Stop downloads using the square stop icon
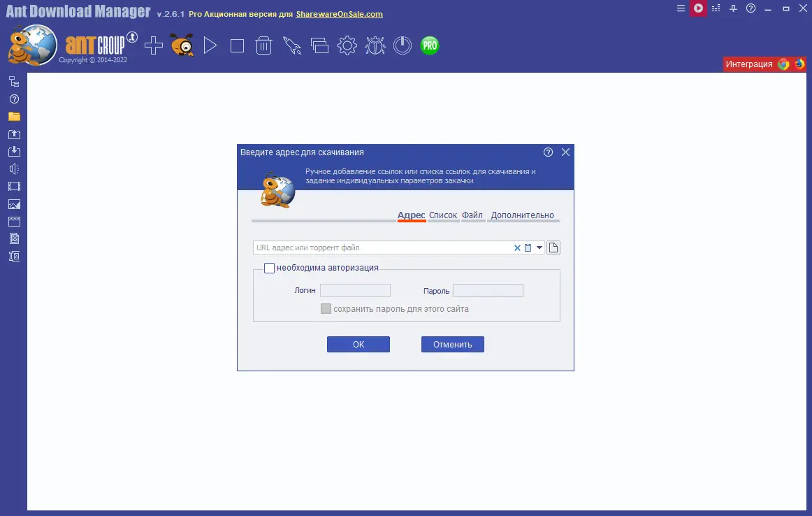The width and height of the screenshot is (812, 516). coord(236,45)
